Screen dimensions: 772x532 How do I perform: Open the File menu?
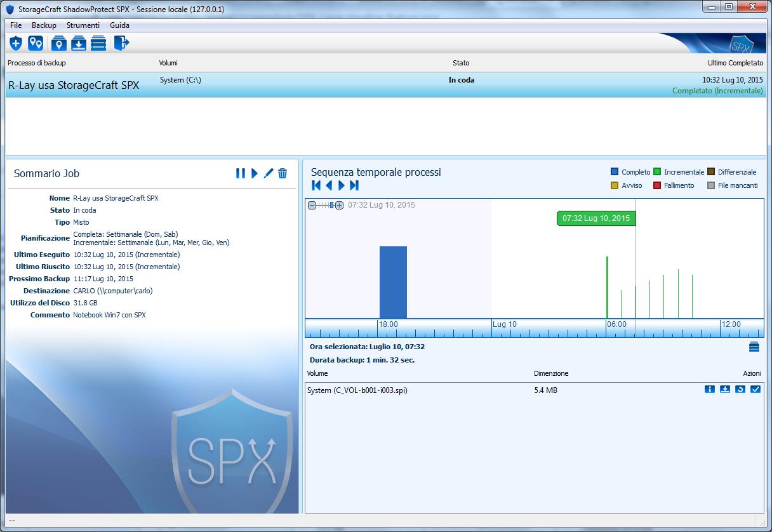(16, 25)
